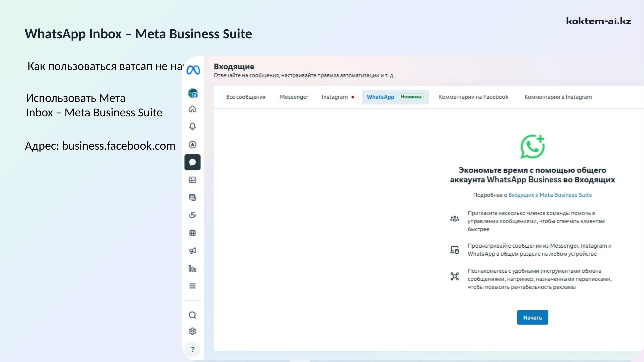The height and width of the screenshot is (362, 644).
Task: Click the team members people icon
Action: 454,219
